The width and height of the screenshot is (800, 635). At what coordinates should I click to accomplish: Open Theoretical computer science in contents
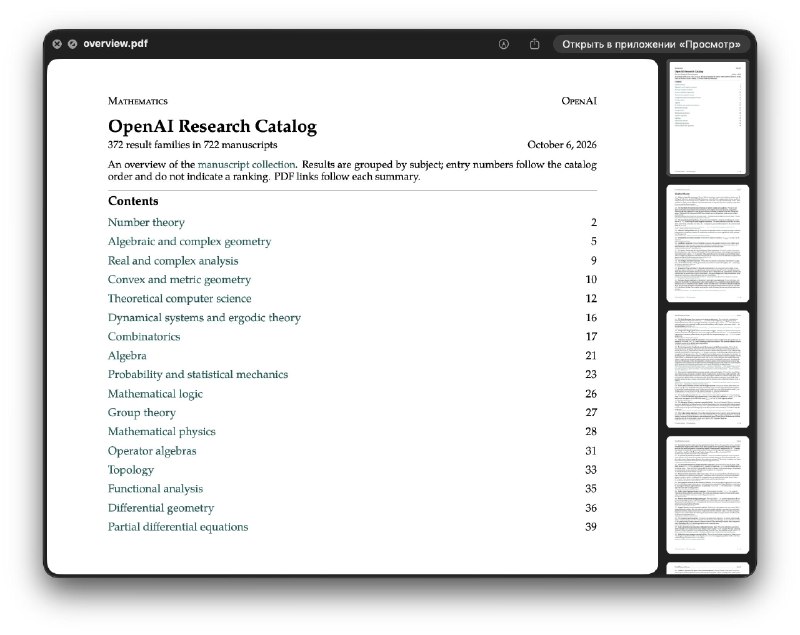180,298
